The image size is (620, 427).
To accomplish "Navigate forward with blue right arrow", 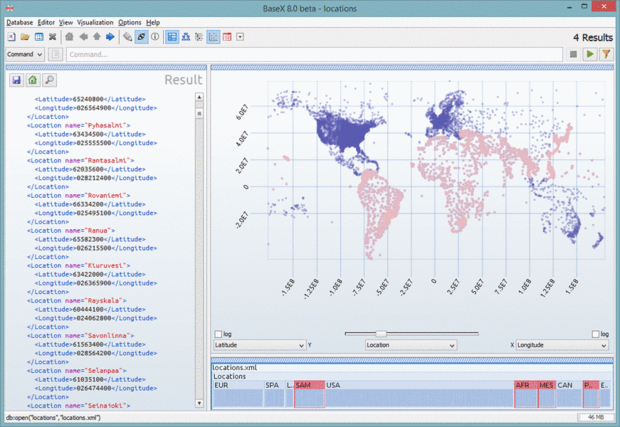I will (x=110, y=37).
